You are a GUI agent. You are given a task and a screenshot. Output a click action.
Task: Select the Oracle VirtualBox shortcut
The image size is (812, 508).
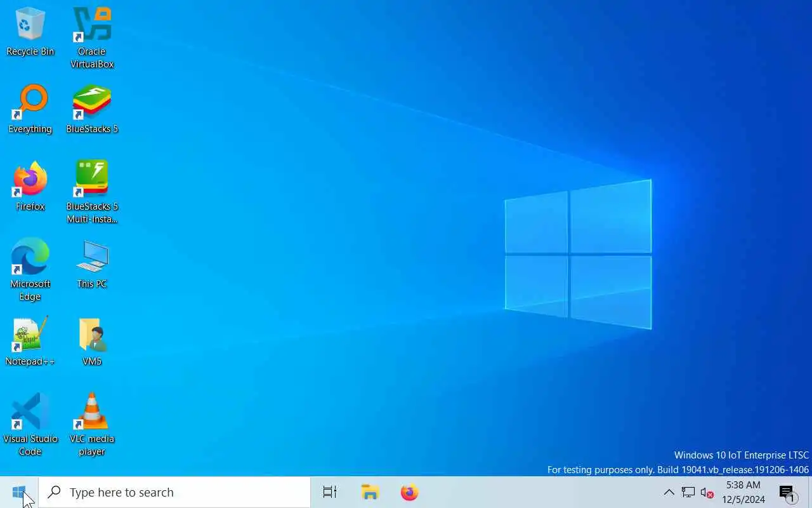92,37
